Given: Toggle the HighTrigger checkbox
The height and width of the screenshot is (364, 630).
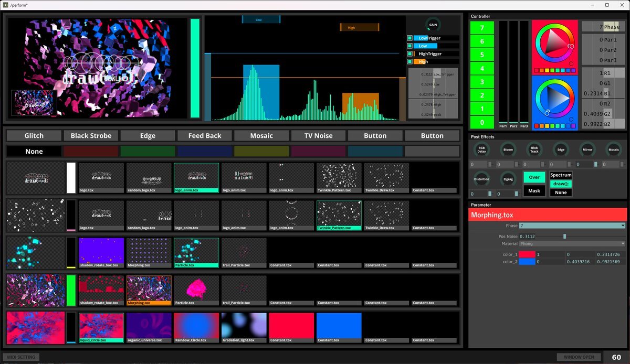Looking at the screenshot, I should coord(409,54).
